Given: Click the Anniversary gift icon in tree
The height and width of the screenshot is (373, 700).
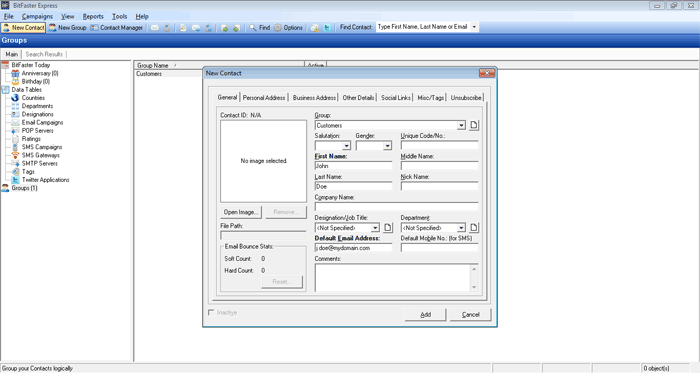Looking at the screenshot, I should click(x=15, y=73).
